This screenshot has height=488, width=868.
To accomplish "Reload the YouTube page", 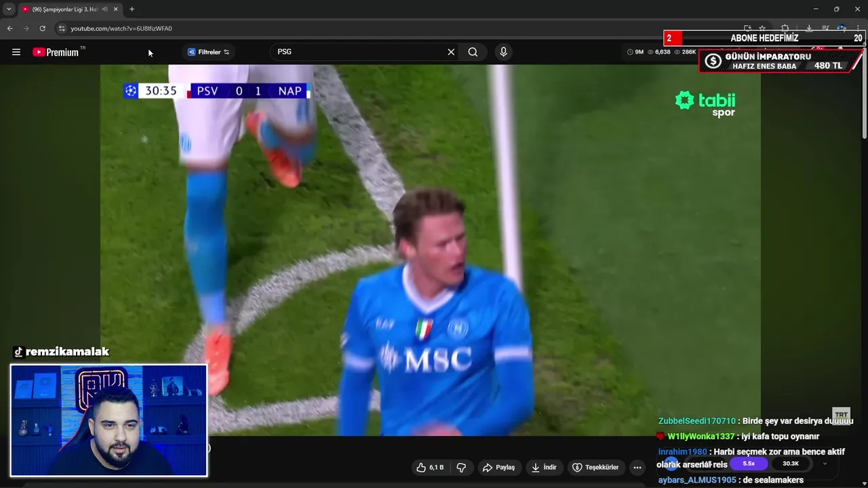I will pyautogui.click(x=42, y=28).
